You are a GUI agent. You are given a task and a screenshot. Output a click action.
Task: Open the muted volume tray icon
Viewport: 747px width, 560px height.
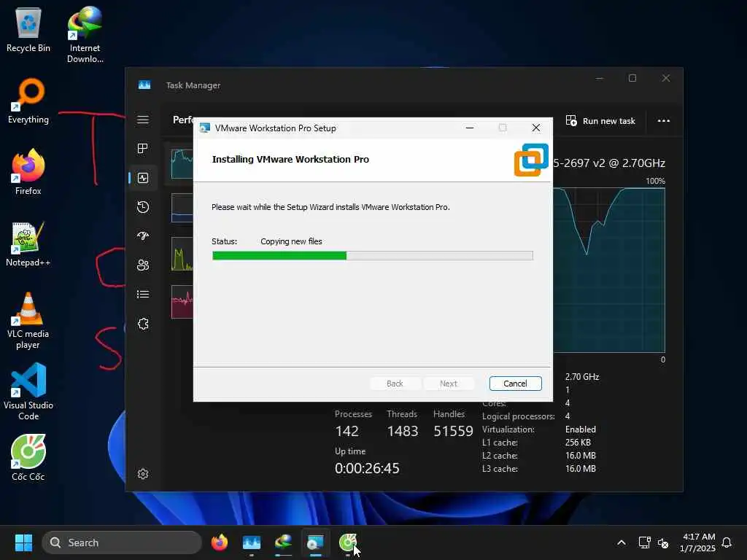click(x=662, y=542)
